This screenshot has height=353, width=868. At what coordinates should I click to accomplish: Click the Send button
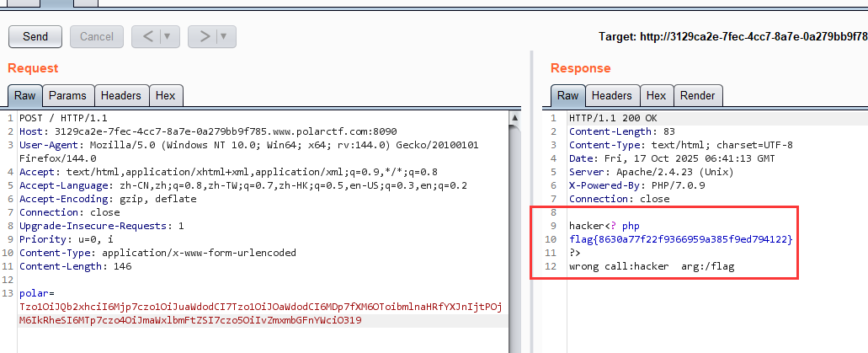point(35,36)
